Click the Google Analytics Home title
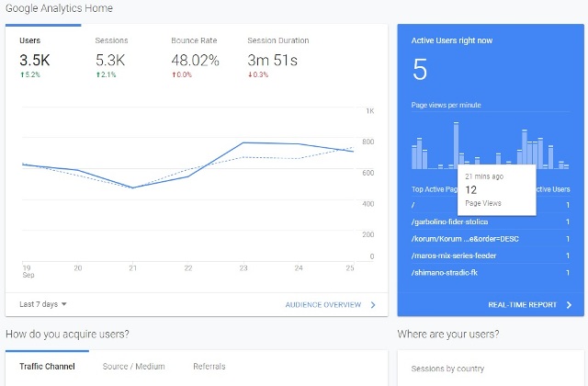Screen dimensions: 588x386 59,8
